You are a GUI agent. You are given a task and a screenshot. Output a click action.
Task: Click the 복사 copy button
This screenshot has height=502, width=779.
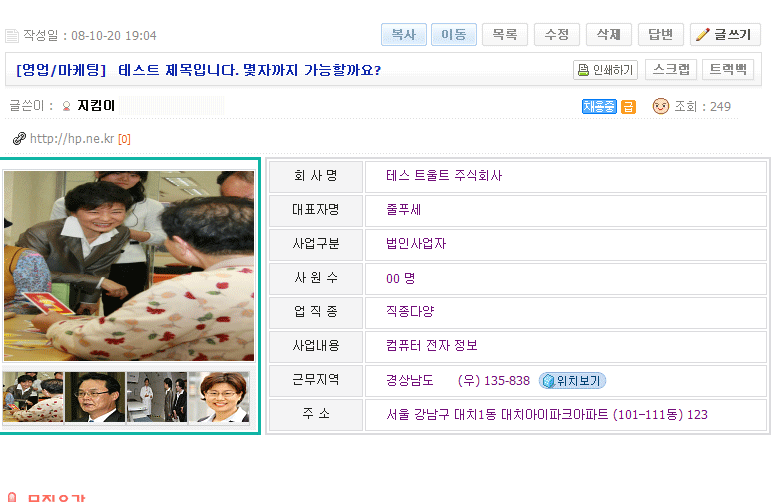pos(403,35)
